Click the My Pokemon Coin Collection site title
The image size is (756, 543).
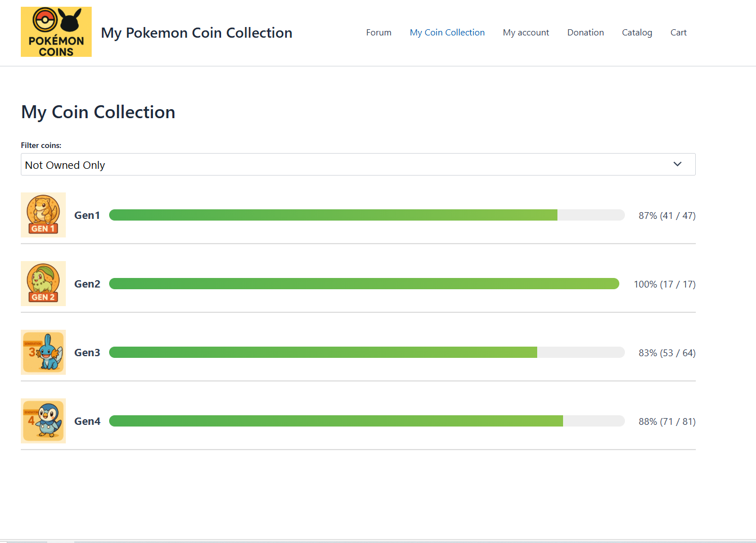(x=197, y=33)
